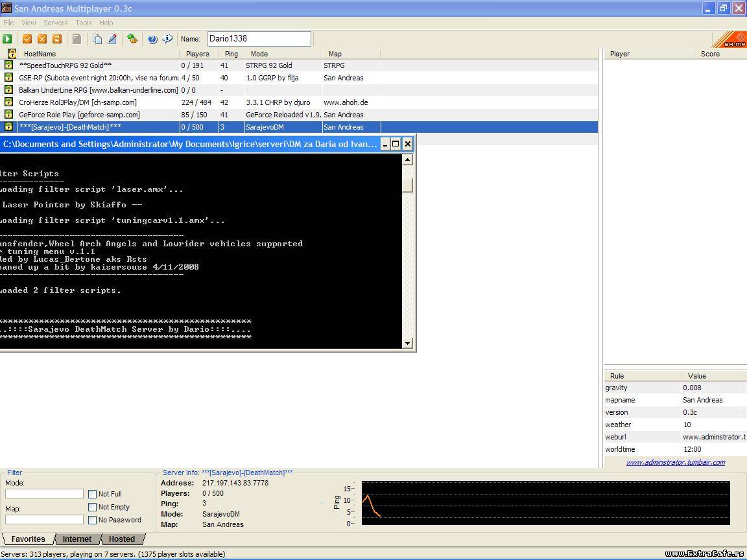Image resolution: width=747 pixels, height=560 pixels.
Task: Click the orange checkmark add server icon
Action: pyautogui.click(x=27, y=39)
